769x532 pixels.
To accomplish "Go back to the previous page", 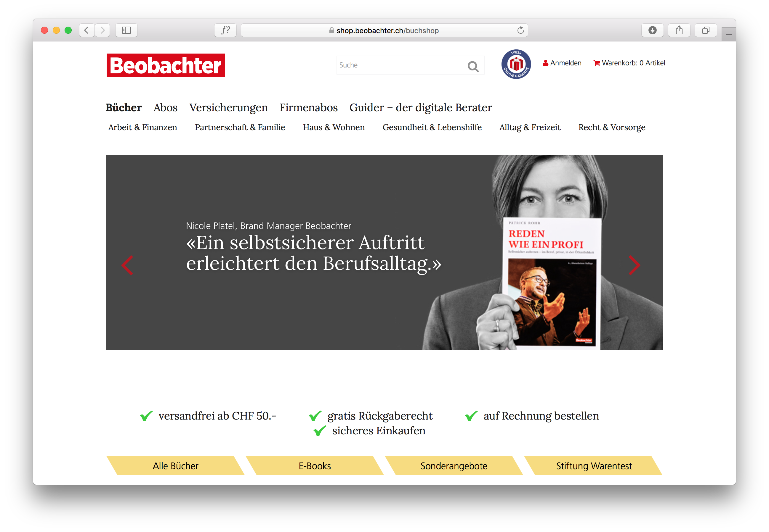I will (x=87, y=30).
